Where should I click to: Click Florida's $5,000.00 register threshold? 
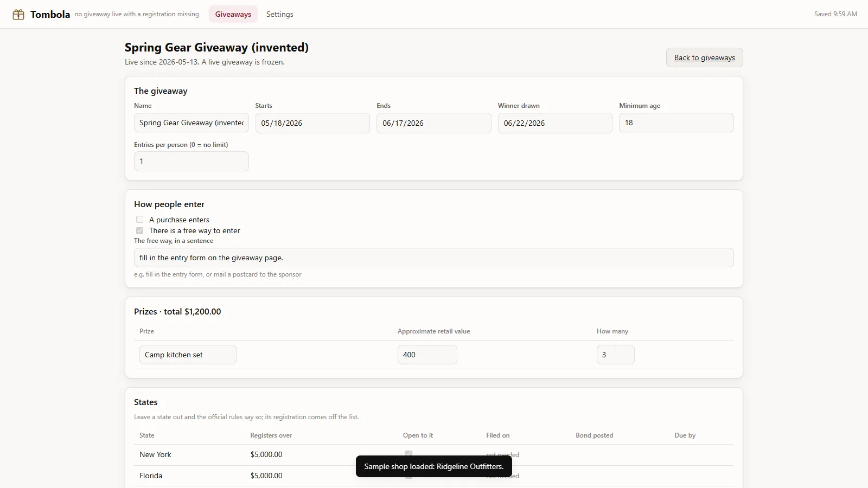click(266, 476)
